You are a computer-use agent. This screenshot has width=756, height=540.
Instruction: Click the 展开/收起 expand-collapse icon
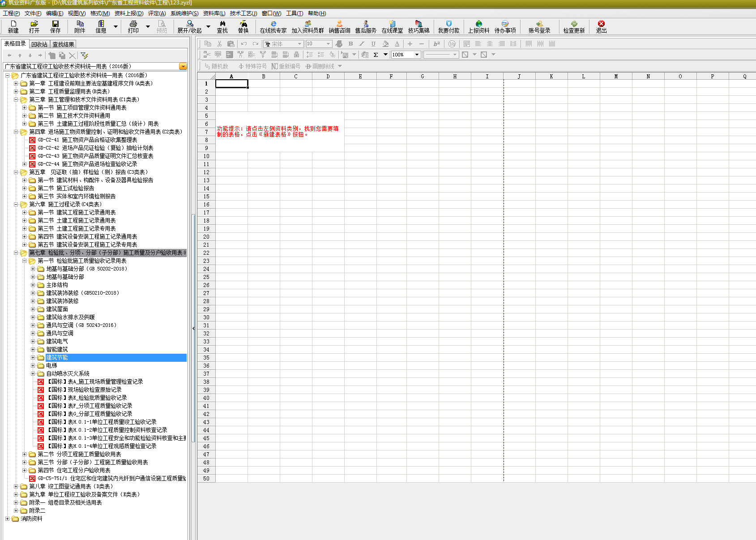tap(190, 27)
